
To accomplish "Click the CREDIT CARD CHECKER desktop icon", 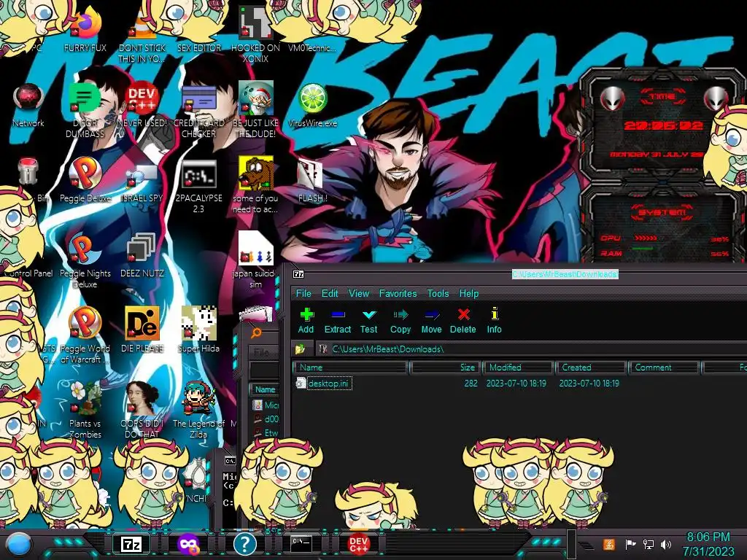I will 198,111.
